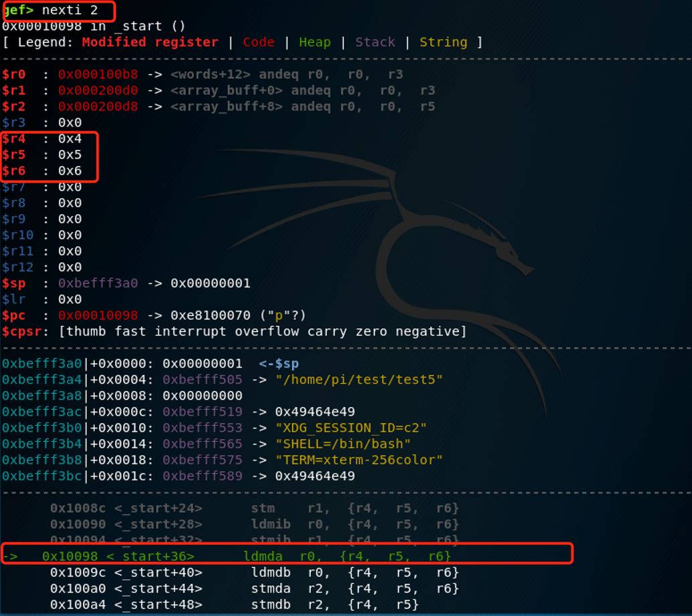Click the $lr register name

click(x=13, y=299)
